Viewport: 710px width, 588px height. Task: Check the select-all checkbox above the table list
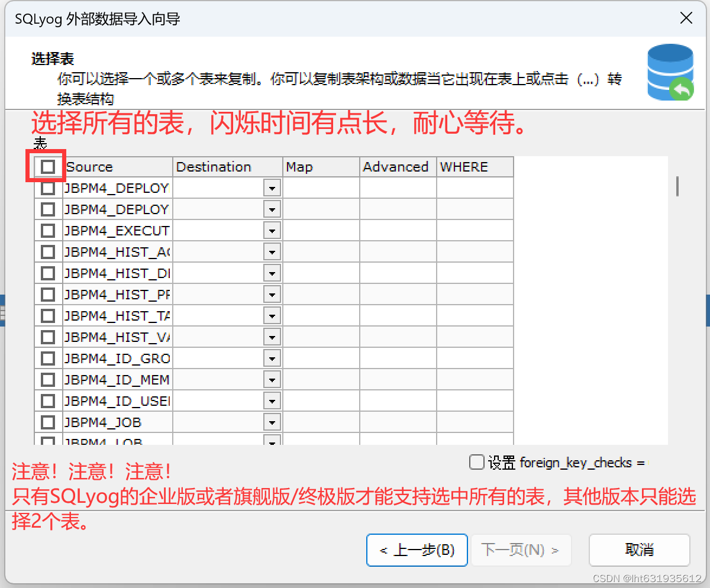click(46, 167)
